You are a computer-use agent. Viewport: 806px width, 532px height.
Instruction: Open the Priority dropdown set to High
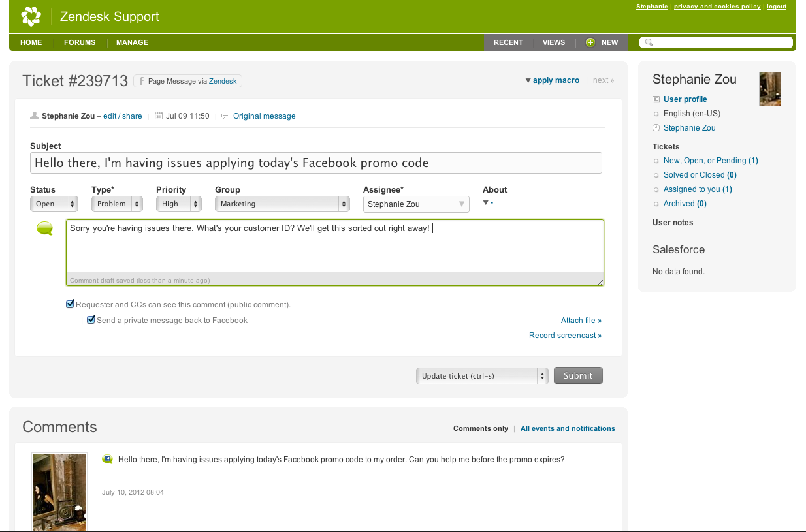tap(178, 204)
